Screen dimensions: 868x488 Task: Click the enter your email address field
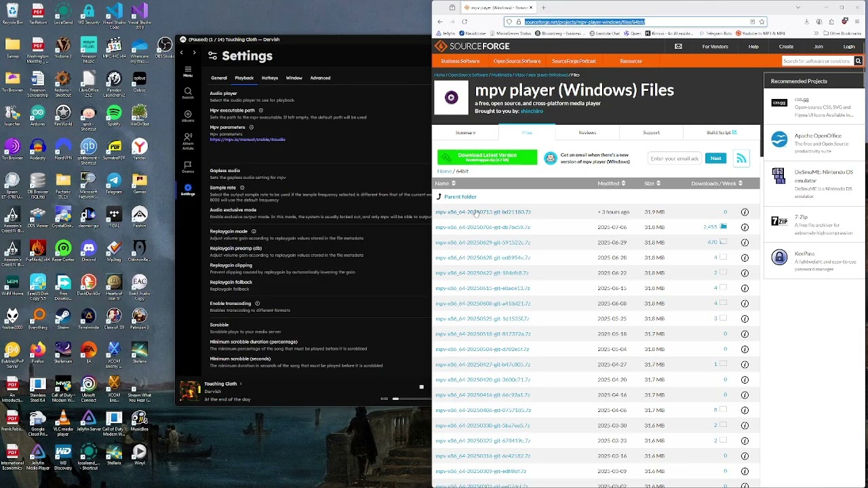point(675,158)
